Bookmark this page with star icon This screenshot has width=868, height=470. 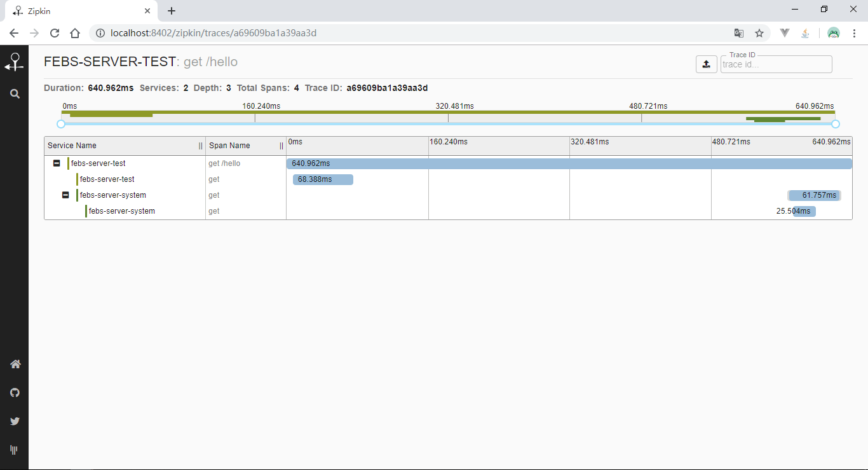[x=759, y=33]
